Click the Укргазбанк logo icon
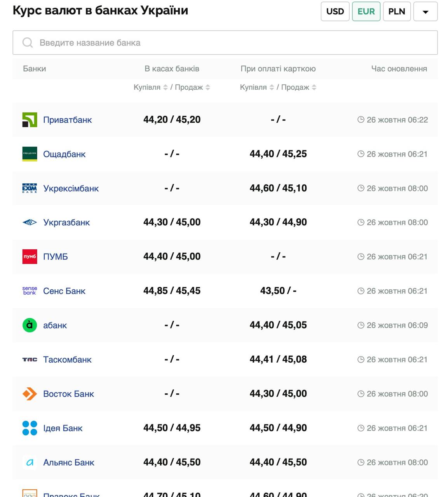The height and width of the screenshot is (497, 448). (30, 222)
